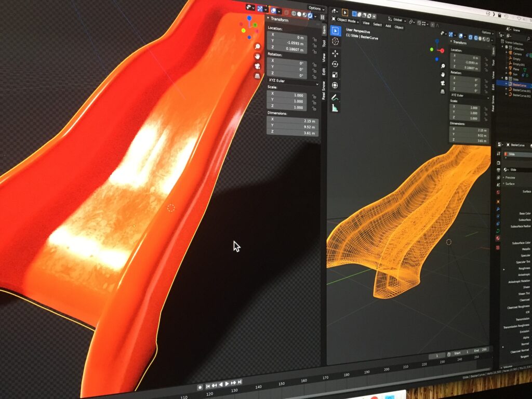The height and width of the screenshot is (399, 532).
Task: Open the Object Mode dropdown
Action: [x=345, y=20]
